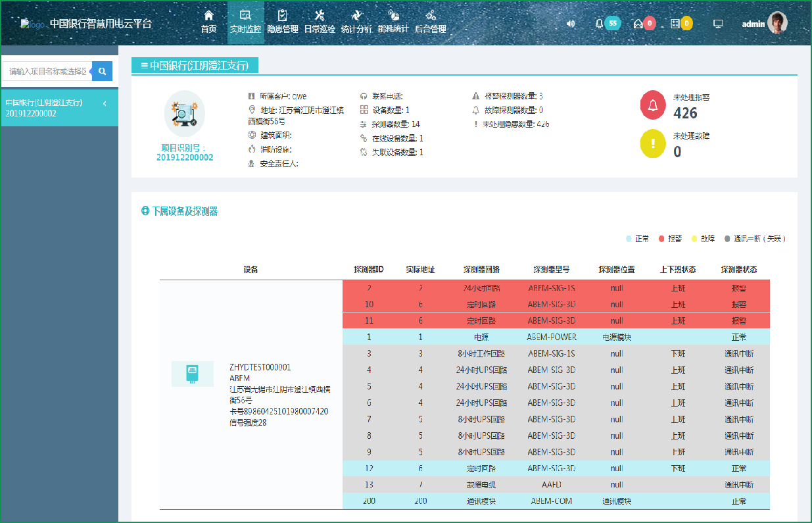The height and width of the screenshot is (523, 812).
Task: Collapse sidebar project via chevron arrow
Action: coord(105,103)
